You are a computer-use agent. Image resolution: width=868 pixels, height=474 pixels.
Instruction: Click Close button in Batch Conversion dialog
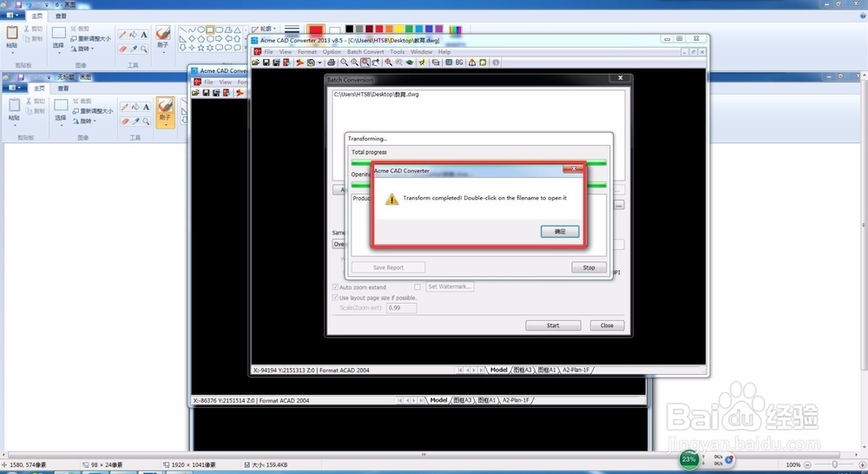coord(607,326)
